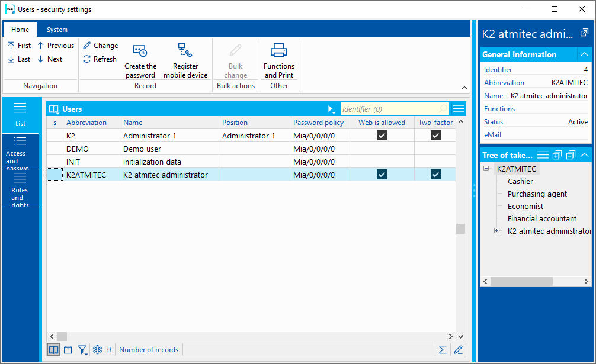Click the Web is allowed column header
This screenshot has width=596, height=364.
pyautogui.click(x=382, y=123)
